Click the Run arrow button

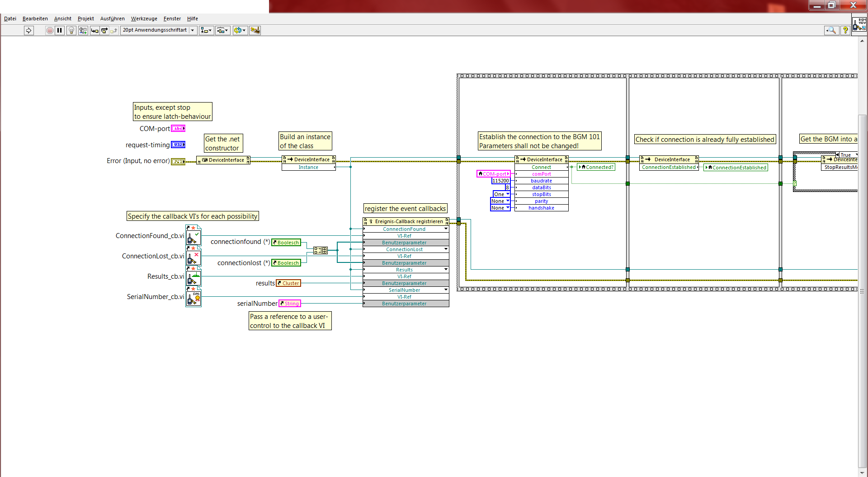tap(28, 30)
